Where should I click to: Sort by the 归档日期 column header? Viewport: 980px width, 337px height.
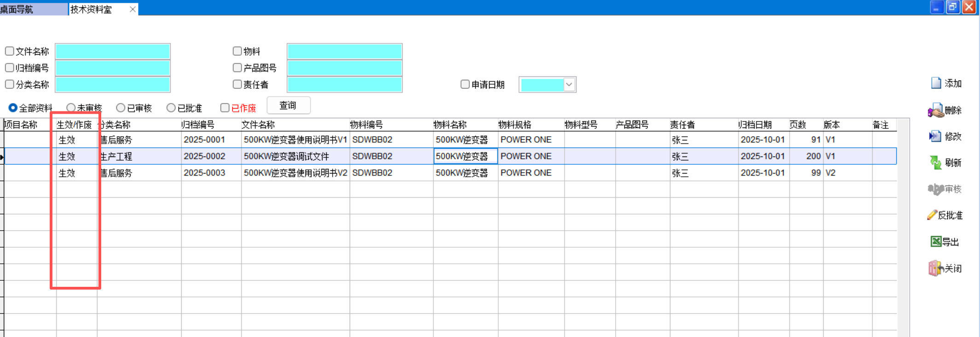[x=755, y=125]
